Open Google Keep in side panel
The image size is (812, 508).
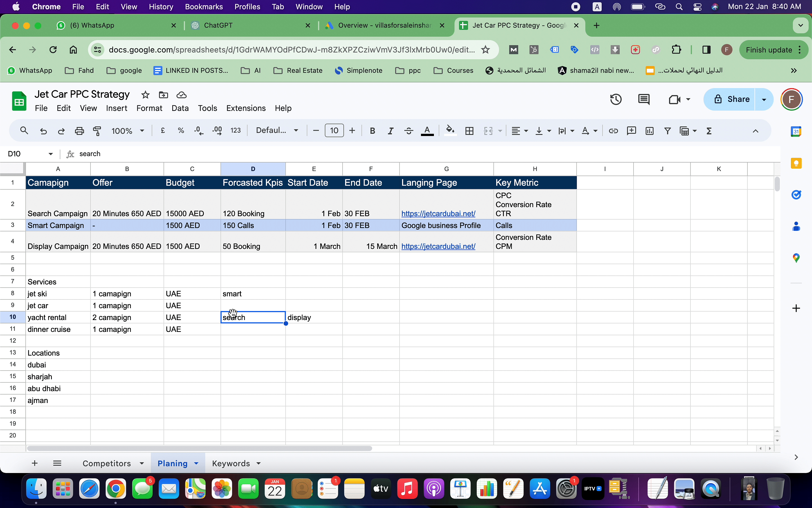[796, 163]
